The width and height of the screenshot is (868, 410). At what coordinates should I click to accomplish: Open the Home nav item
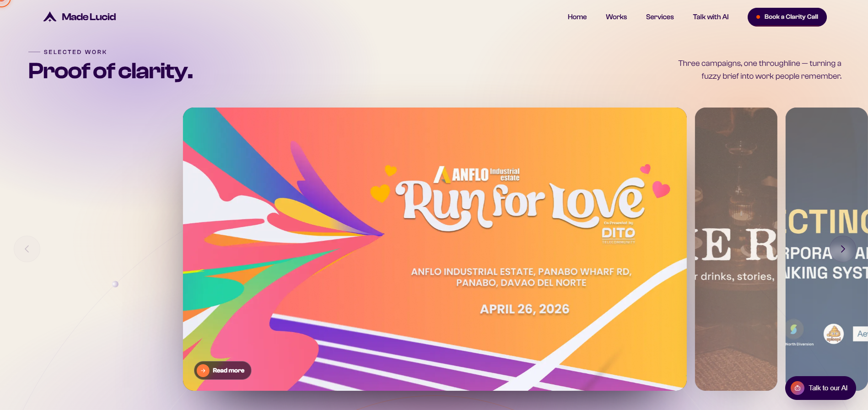click(577, 17)
